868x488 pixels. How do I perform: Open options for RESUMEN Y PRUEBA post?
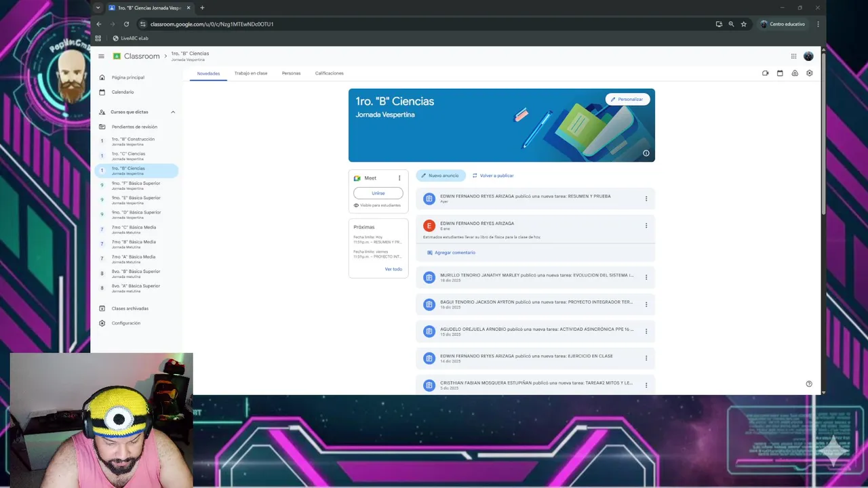click(646, 199)
